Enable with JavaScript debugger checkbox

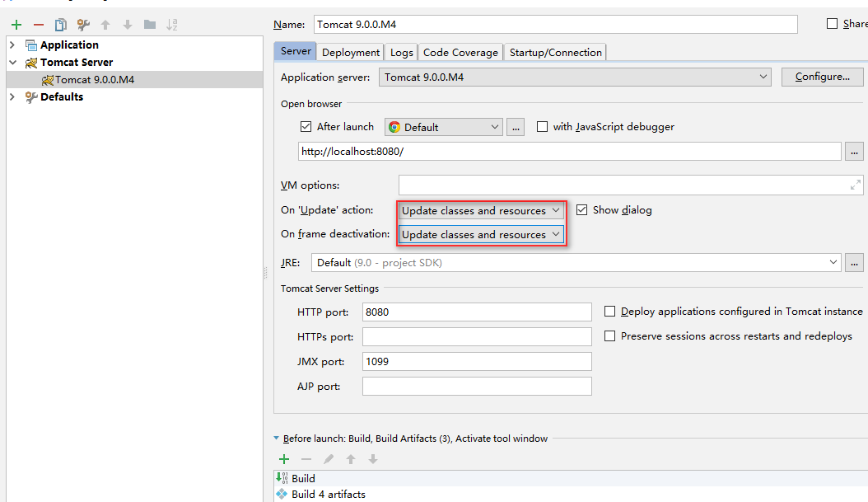click(543, 127)
